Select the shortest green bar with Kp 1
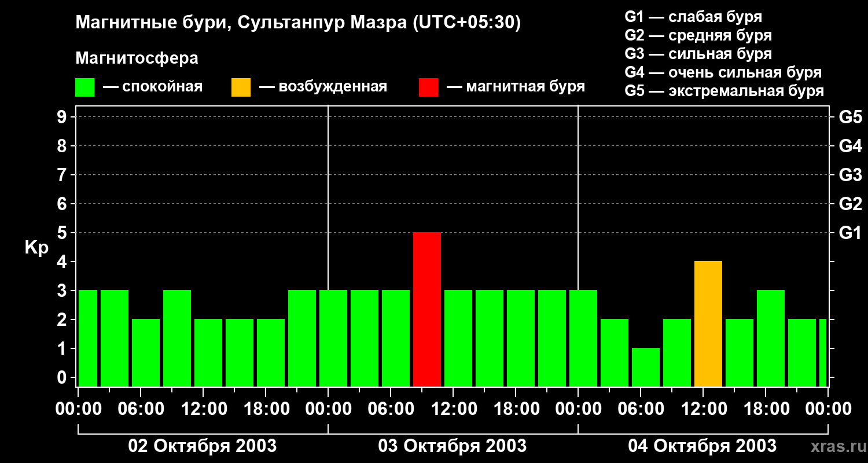 pos(646,368)
